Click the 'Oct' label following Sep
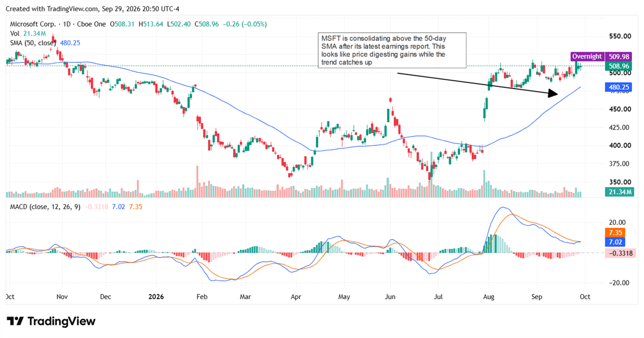Image resolution: width=644 pixels, height=338 pixels. [585, 297]
